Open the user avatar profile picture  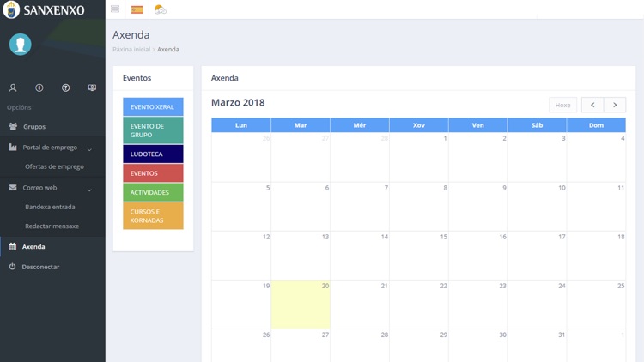click(20, 45)
